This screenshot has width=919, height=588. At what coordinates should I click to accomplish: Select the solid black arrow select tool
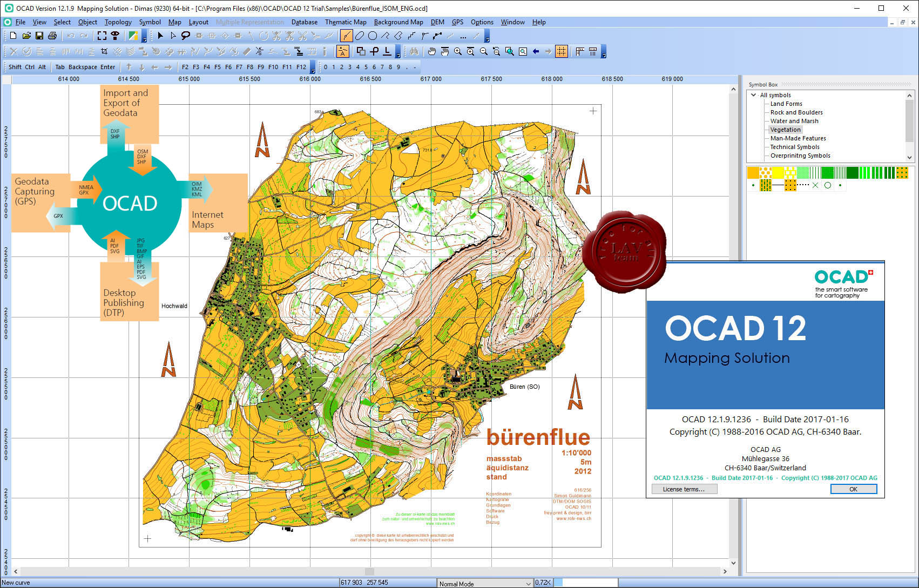[x=160, y=36]
